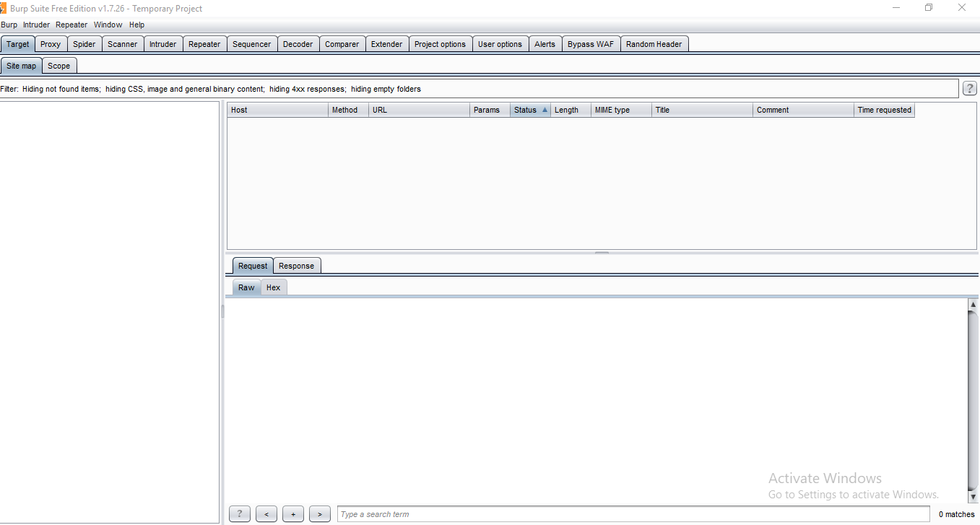The image size is (980, 525).
Task: Select the Target tab
Action: click(x=18, y=44)
